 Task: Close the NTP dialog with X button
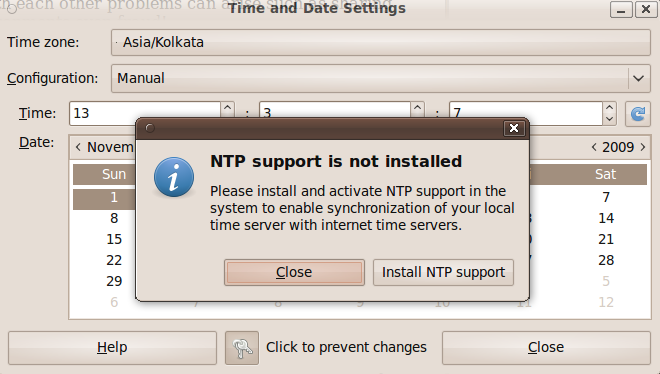coord(514,128)
